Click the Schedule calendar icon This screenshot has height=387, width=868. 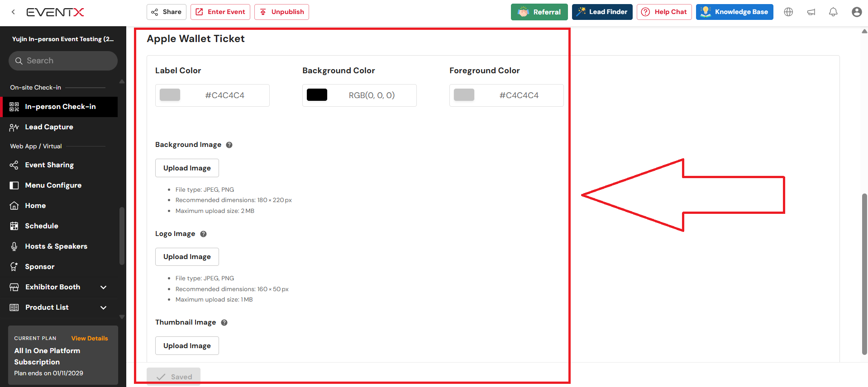pyautogui.click(x=14, y=226)
